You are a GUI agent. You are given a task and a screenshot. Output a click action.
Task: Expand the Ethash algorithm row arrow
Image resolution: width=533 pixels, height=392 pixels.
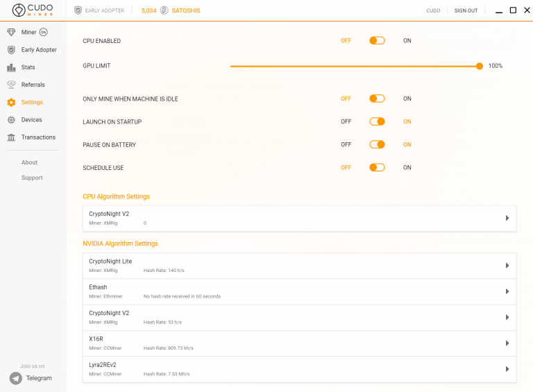coord(507,291)
